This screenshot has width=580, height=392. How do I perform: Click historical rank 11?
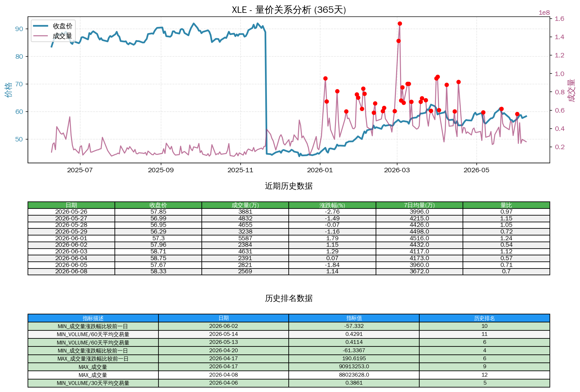point(484,334)
